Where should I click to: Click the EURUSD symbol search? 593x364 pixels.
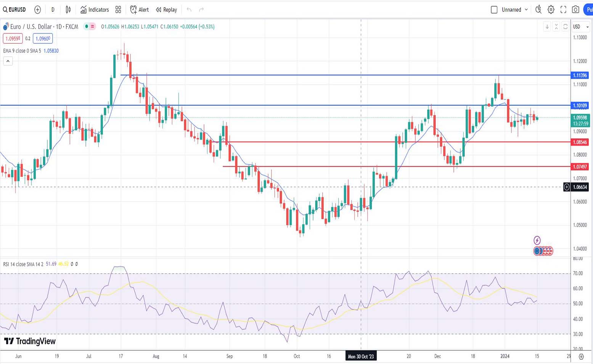point(14,10)
